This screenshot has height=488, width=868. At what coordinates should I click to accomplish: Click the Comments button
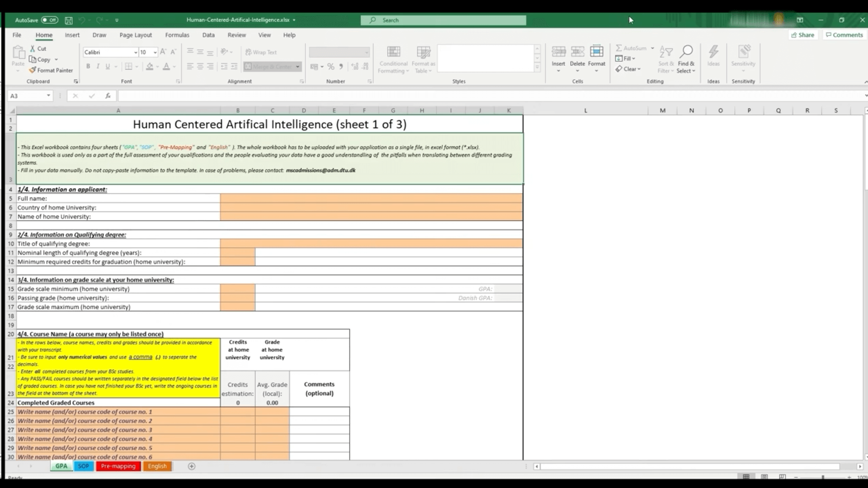coord(844,35)
